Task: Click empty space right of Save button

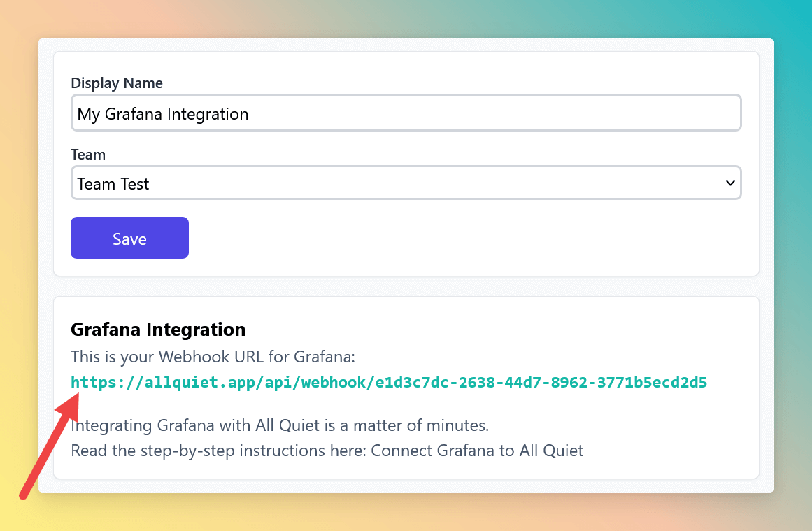Action: pos(466,238)
